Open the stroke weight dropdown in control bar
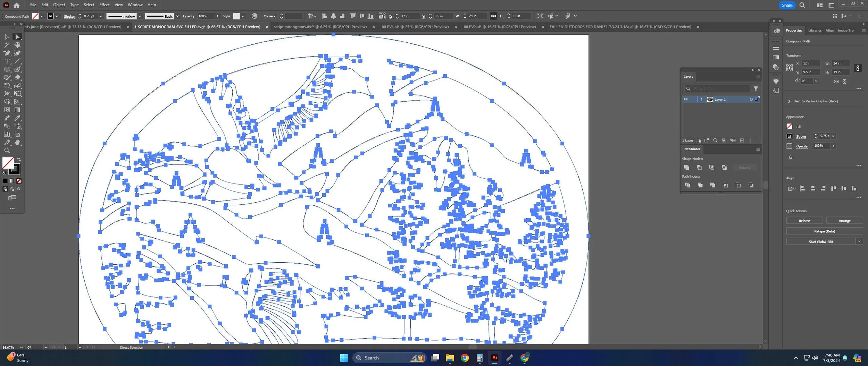868x366 pixels. click(x=101, y=16)
